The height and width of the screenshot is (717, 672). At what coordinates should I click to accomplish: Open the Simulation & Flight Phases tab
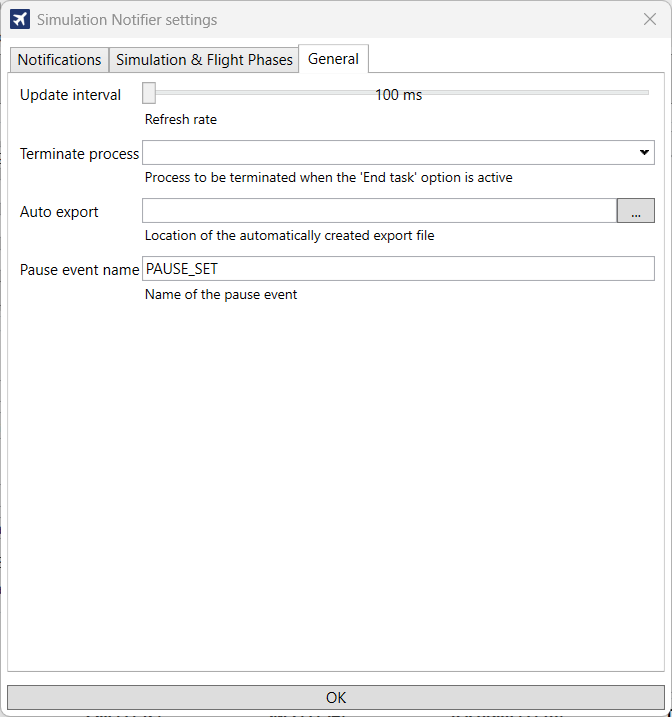click(204, 60)
